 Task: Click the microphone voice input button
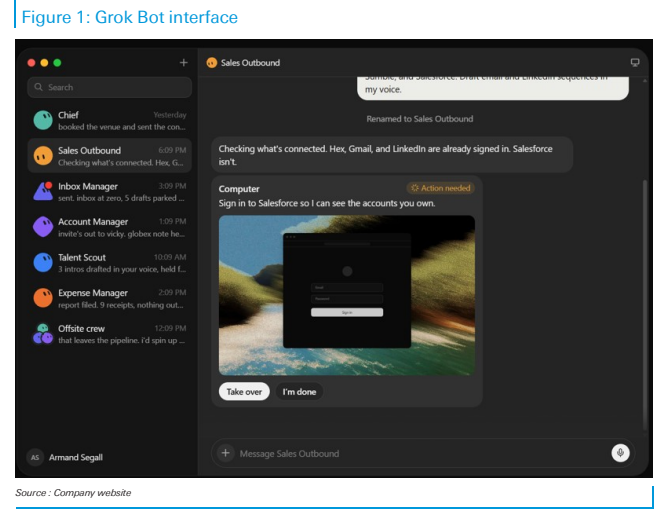pos(620,453)
